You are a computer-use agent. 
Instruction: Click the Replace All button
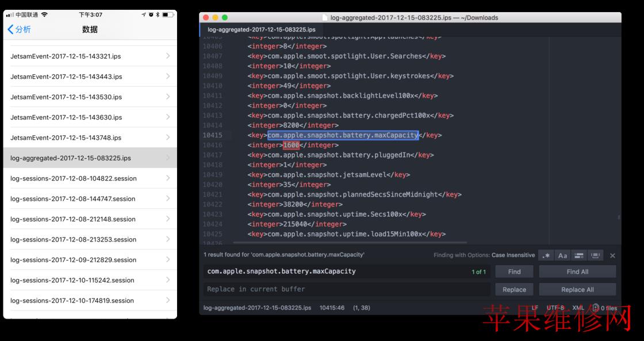577,290
